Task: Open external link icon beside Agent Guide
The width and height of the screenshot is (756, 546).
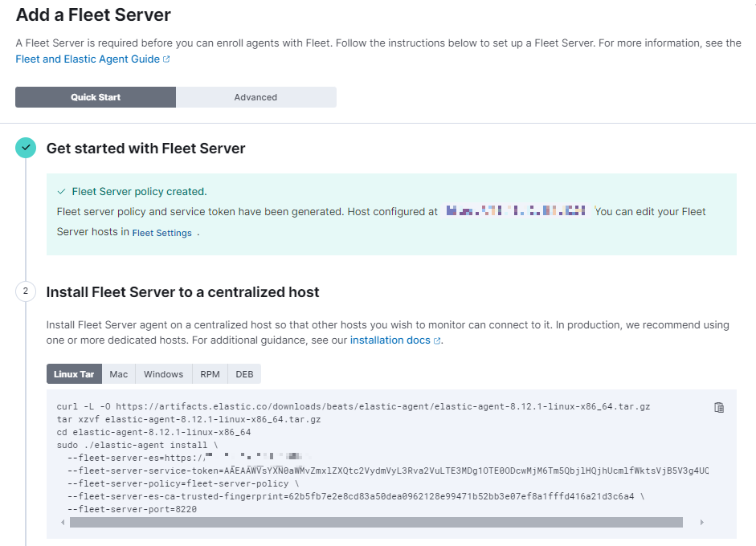Action: [166, 59]
